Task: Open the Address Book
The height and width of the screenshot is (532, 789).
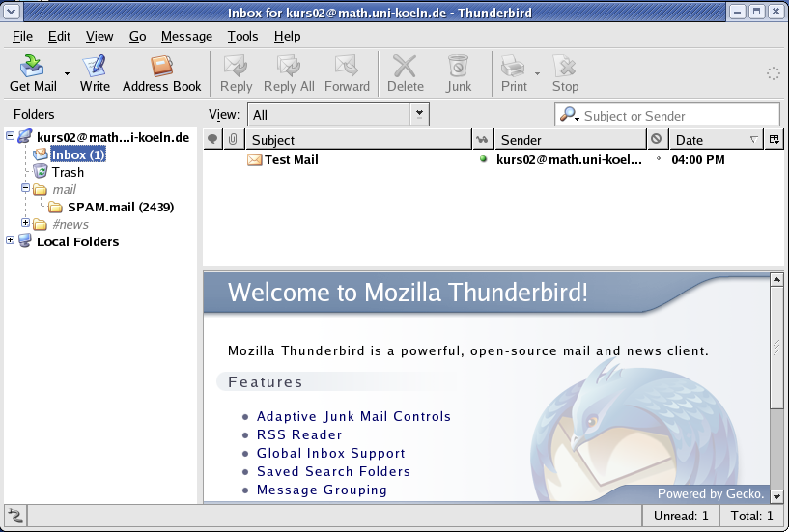Action: 161,73
